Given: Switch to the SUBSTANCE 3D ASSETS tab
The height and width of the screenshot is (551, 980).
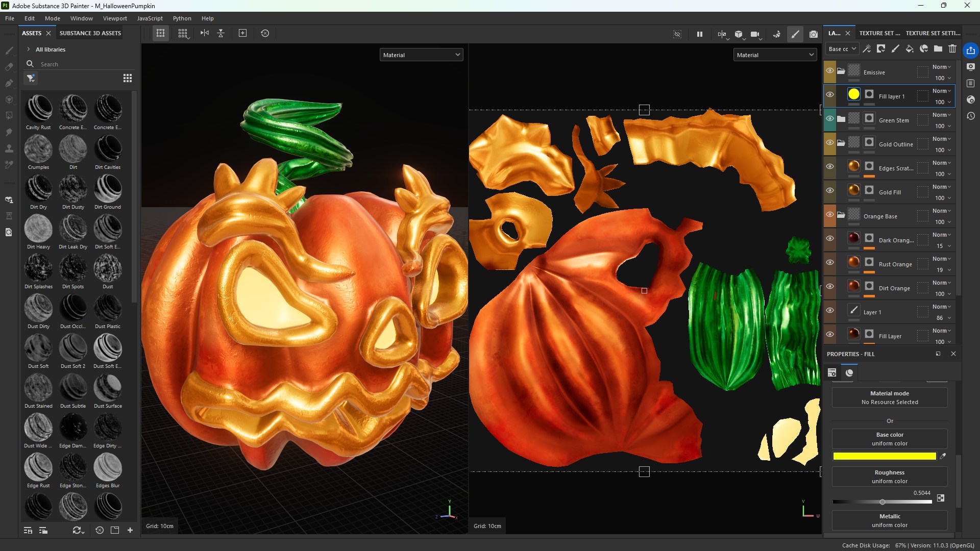Looking at the screenshot, I should pos(90,33).
